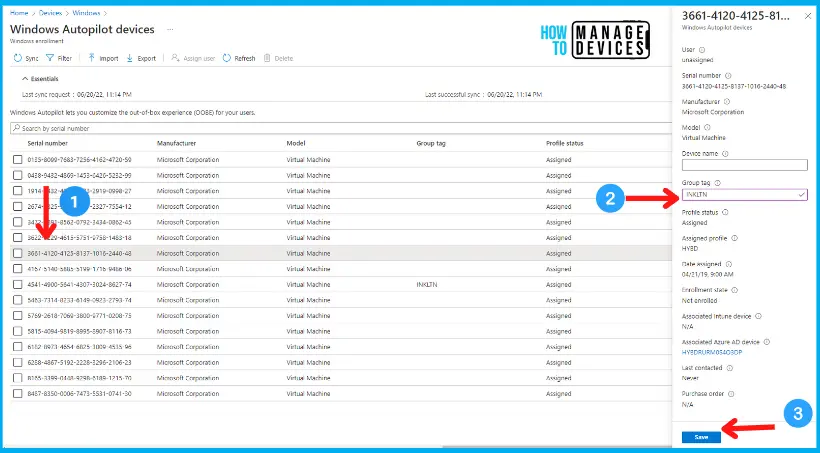Click the Delete trash can button
This screenshot has height=453, width=820.
[278, 58]
